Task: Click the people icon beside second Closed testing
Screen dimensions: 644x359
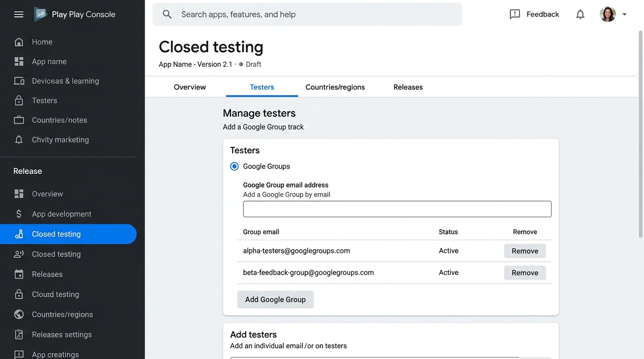Action: 19,254
